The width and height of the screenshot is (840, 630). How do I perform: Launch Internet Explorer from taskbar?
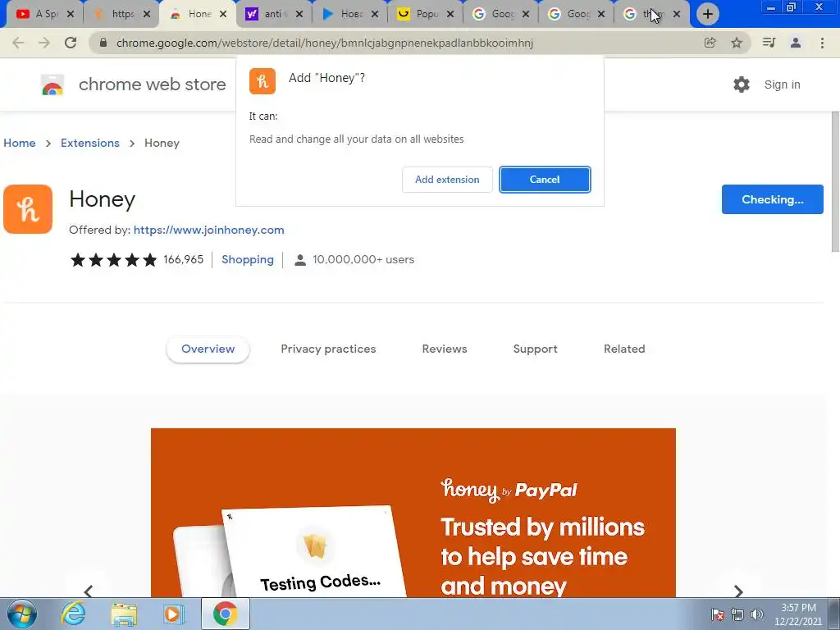73,614
